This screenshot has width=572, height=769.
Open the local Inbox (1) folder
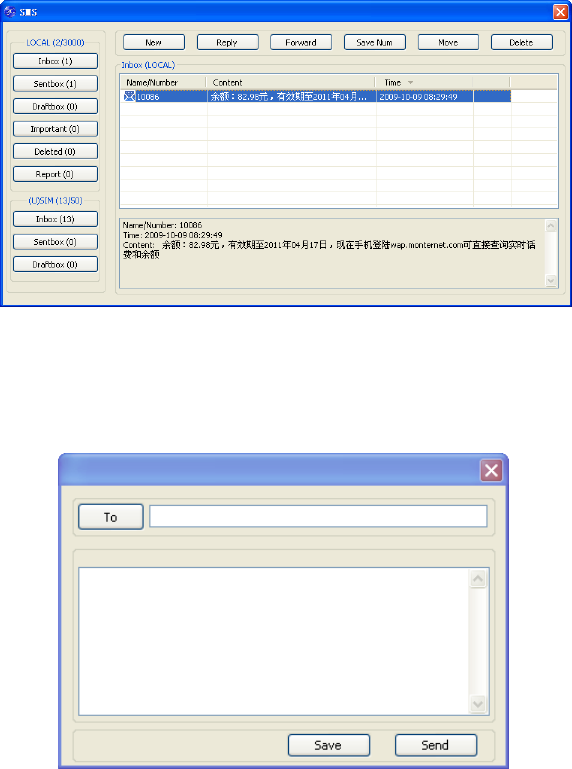point(55,61)
